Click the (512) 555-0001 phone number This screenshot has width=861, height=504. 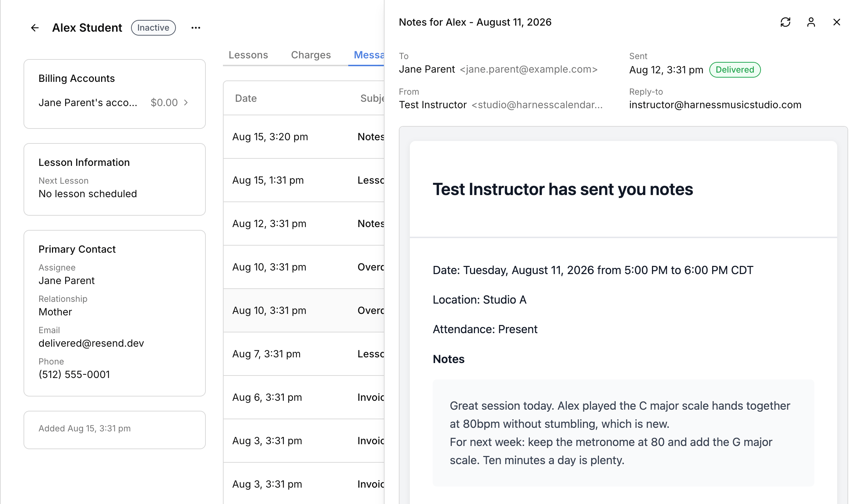[74, 374]
